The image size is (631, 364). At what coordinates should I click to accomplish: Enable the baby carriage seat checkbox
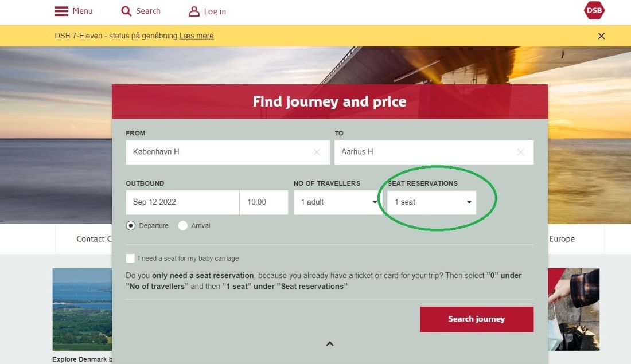click(x=130, y=259)
